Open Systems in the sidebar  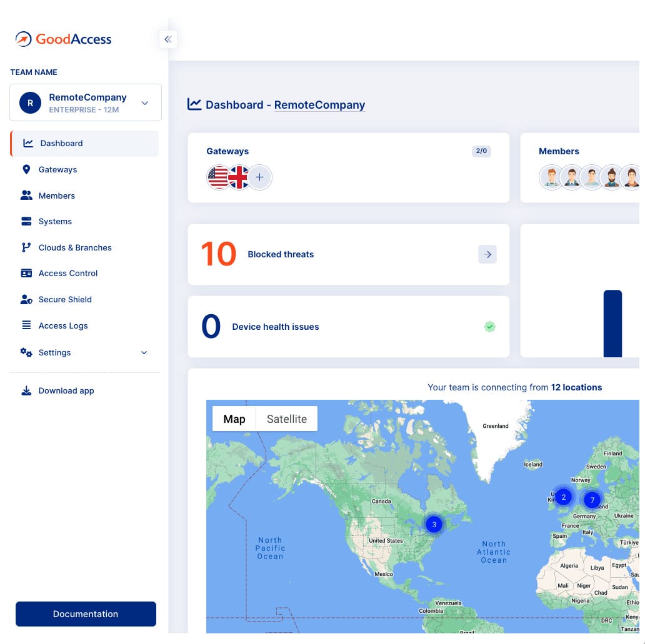tap(55, 222)
